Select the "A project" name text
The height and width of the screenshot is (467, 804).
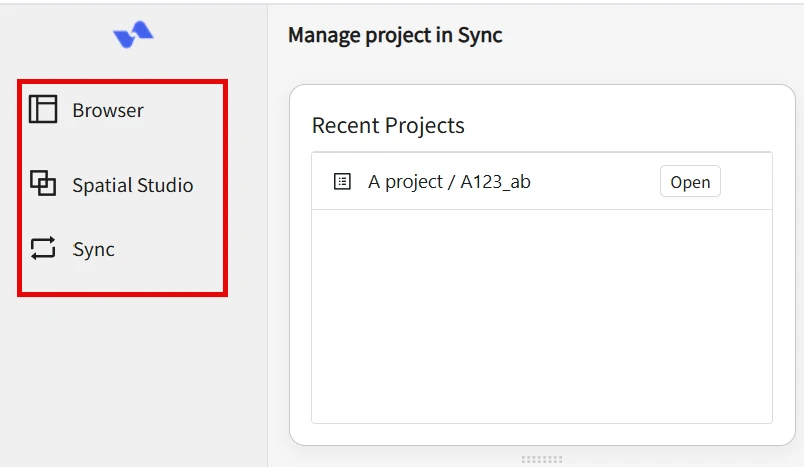(x=405, y=182)
